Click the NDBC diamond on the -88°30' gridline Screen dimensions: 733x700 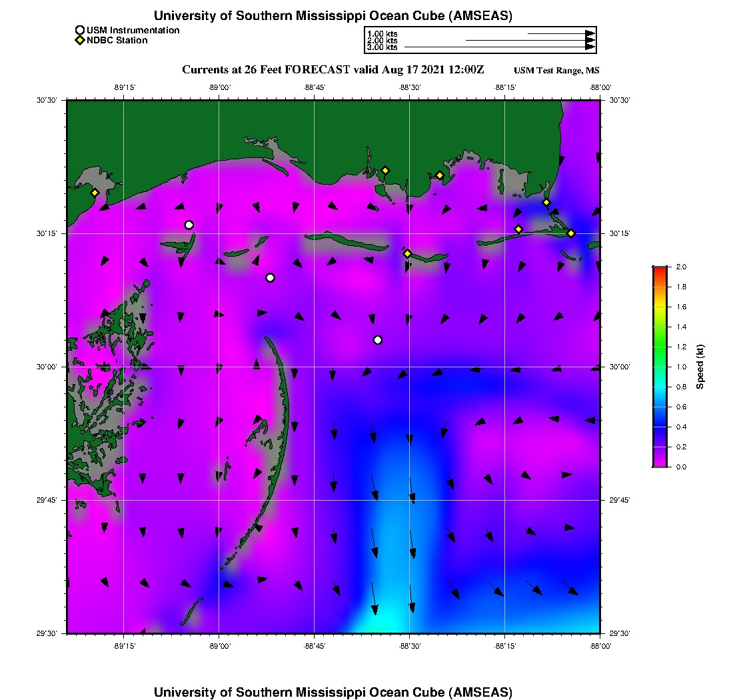tap(408, 253)
